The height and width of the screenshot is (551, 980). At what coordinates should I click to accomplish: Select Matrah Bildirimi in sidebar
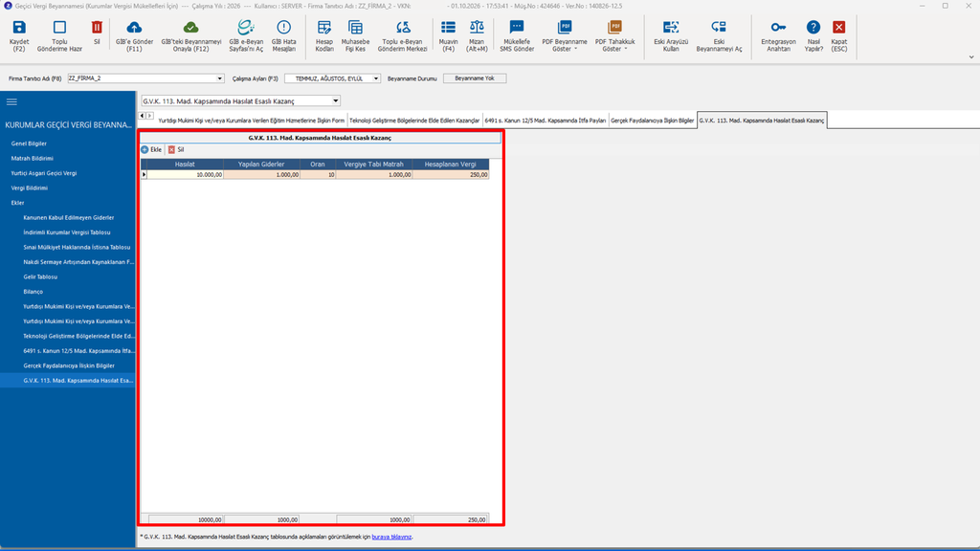click(x=32, y=159)
